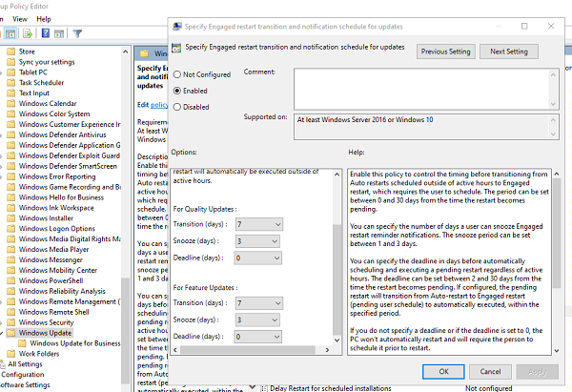Screen dimensions: 572x392
Task: Click the Windows Hello for Business folder icon
Action: coord(11,197)
